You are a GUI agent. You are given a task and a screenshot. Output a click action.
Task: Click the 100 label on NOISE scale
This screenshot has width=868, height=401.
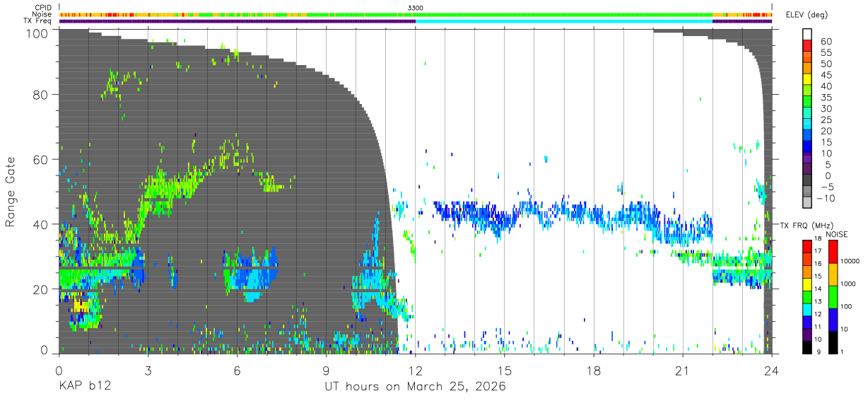[x=847, y=307]
